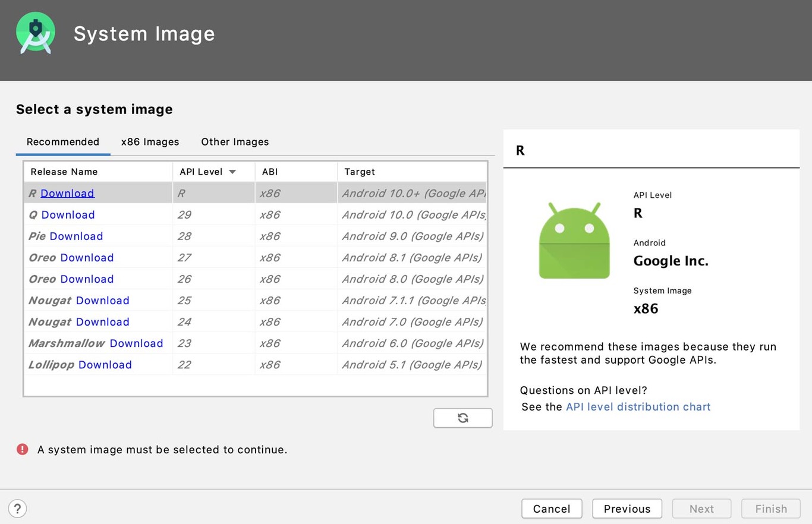Download the R system image
The width and height of the screenshot is (812, 524).
67,193
